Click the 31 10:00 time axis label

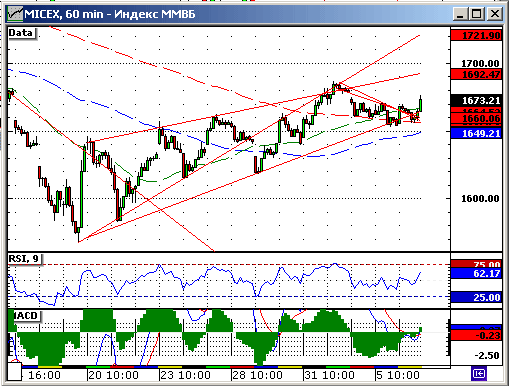[x=329, y=375]
